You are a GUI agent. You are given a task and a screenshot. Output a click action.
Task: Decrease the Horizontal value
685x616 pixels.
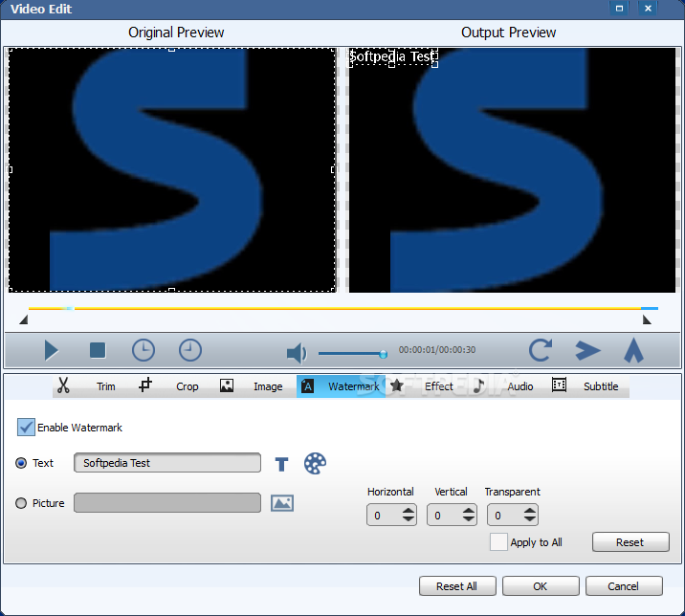coord(409,518)
